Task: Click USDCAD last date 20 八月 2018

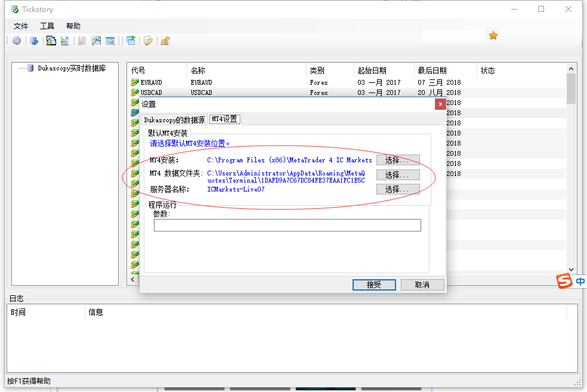Action: pos(439,92)
